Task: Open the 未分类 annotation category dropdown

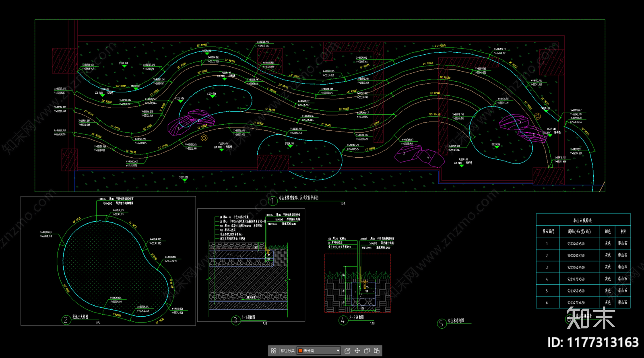Action: coord(319,351)
